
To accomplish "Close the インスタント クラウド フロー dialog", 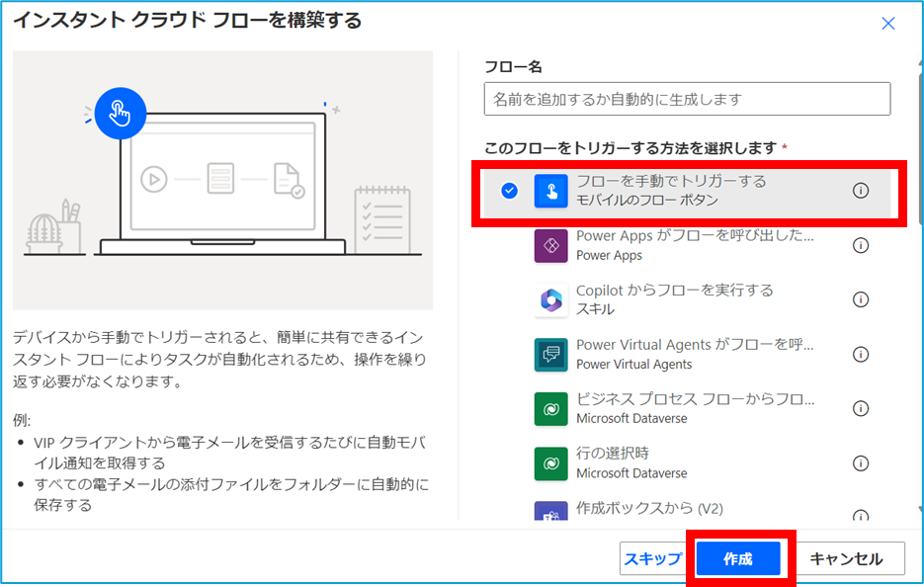I will (888, 24).
